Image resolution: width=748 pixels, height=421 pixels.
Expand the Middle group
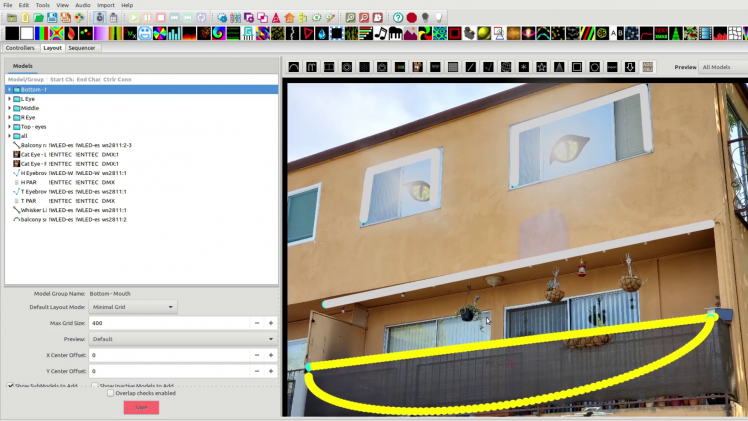[10, 108]
